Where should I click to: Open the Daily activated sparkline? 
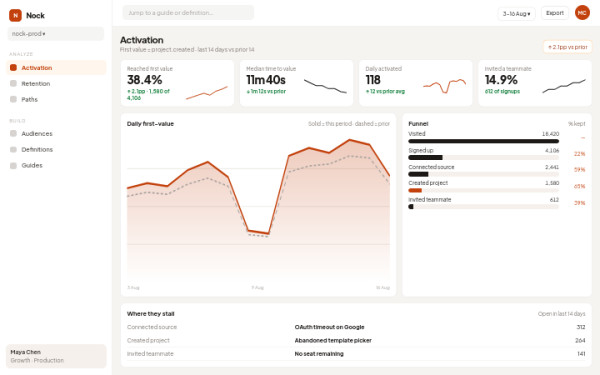pyautogui.click(x=444, y=86)
